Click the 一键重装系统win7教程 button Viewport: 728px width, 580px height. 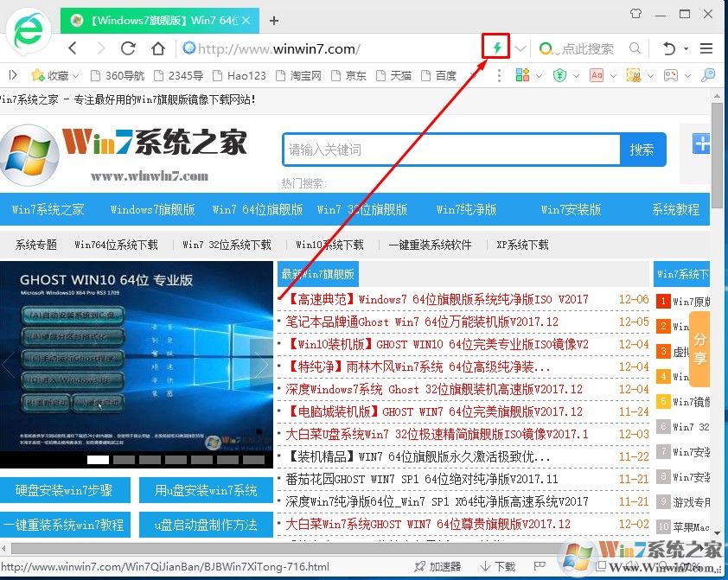click(65, 525)
